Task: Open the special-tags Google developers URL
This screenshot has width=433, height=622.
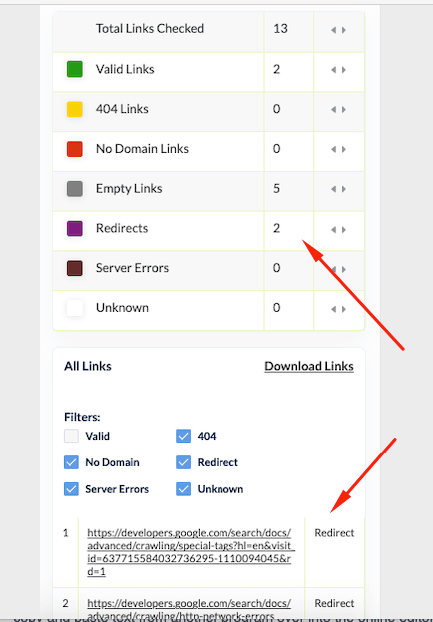Action: point(191,552)
